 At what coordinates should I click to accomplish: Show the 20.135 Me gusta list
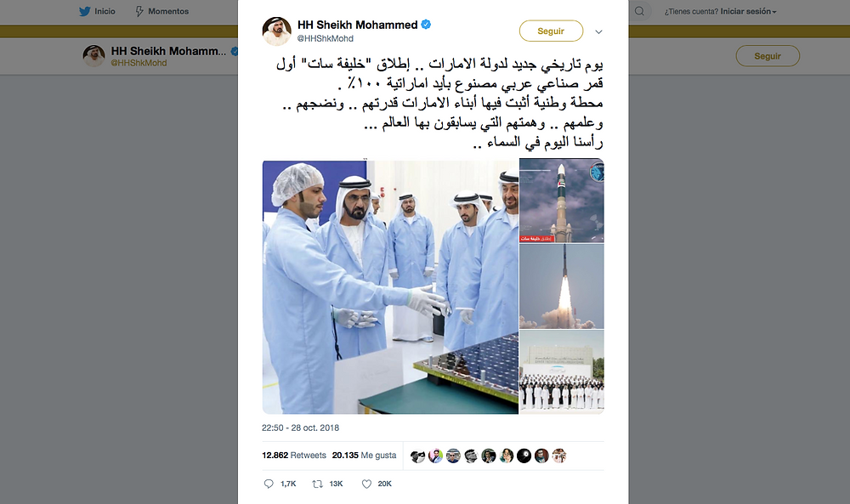364,456
